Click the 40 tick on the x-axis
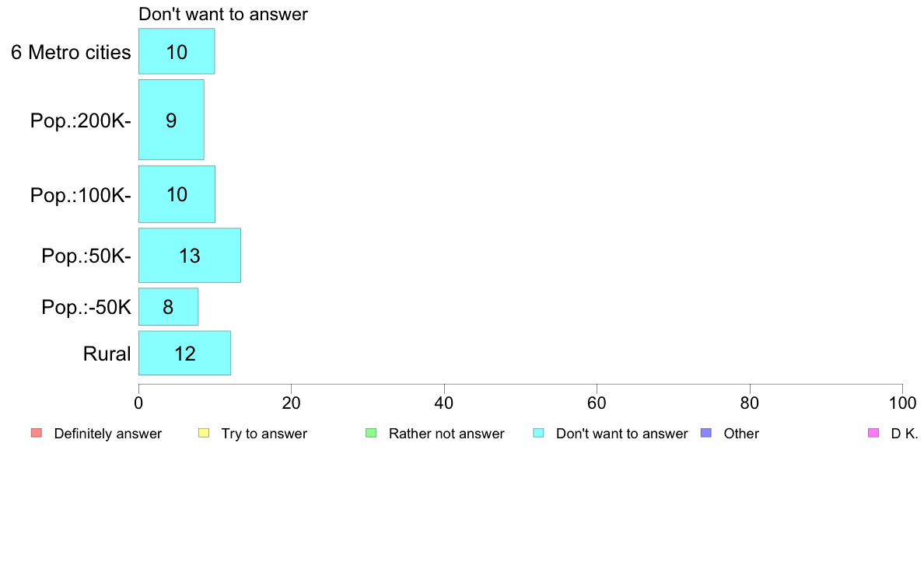 [444, 403]
